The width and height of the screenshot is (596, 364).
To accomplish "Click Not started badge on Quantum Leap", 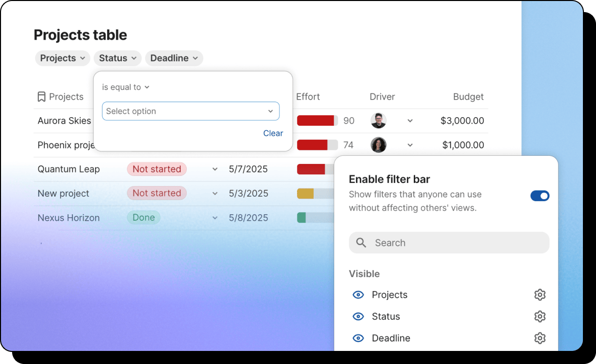I will (x=157, y=169).
